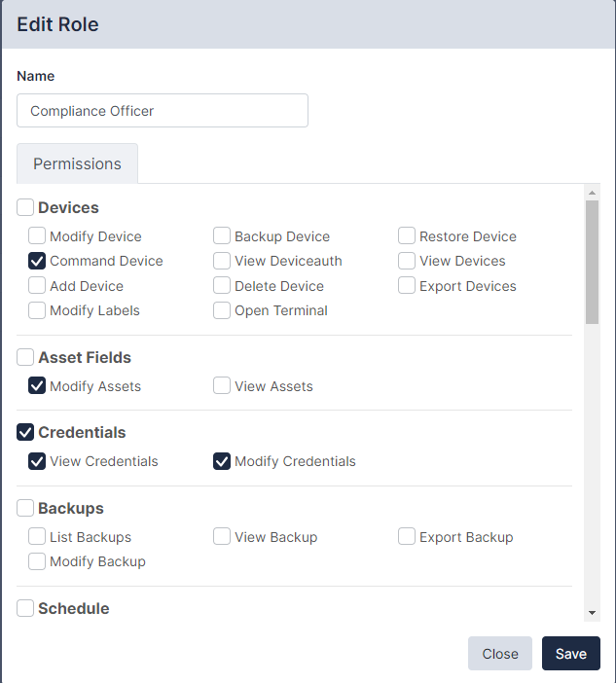Click the role Name input field
This screenshot has height=683, width=616.
(x=163, y=111)
